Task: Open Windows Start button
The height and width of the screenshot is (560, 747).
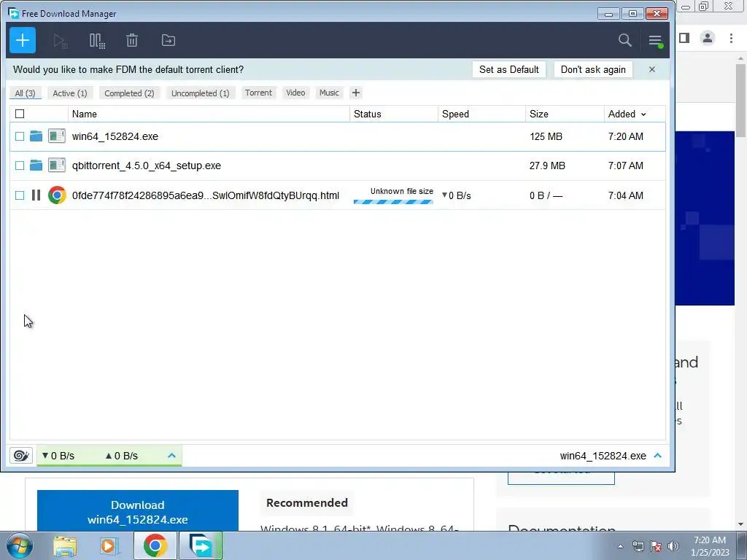Action: [x=20, y=545]
